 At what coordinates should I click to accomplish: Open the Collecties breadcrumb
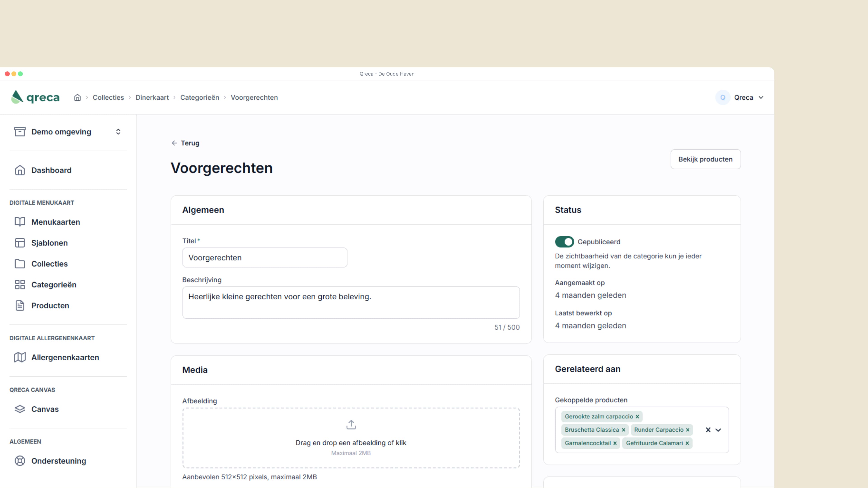(108, 97)
